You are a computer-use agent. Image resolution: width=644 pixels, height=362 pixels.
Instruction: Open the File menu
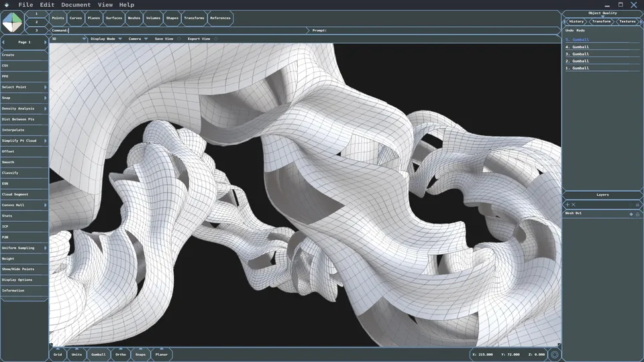(25, 5)
